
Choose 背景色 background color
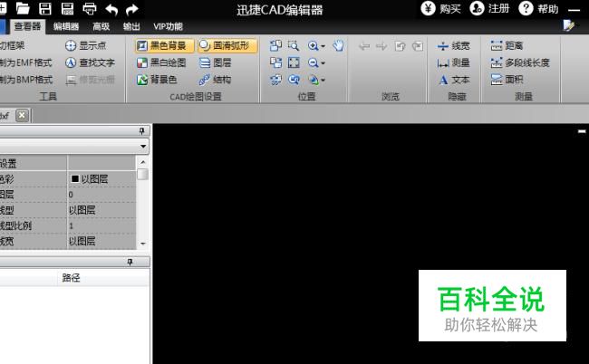[157, 80]
